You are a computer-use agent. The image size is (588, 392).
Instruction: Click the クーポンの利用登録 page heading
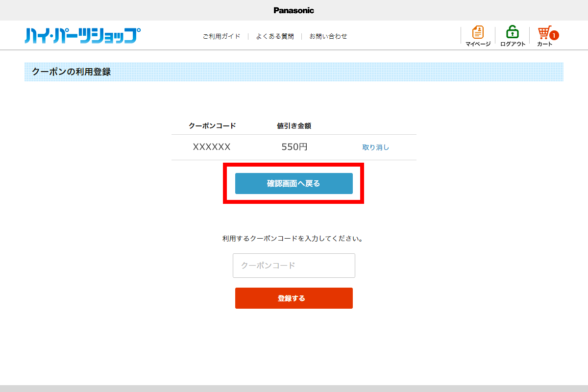pos(72,72)
